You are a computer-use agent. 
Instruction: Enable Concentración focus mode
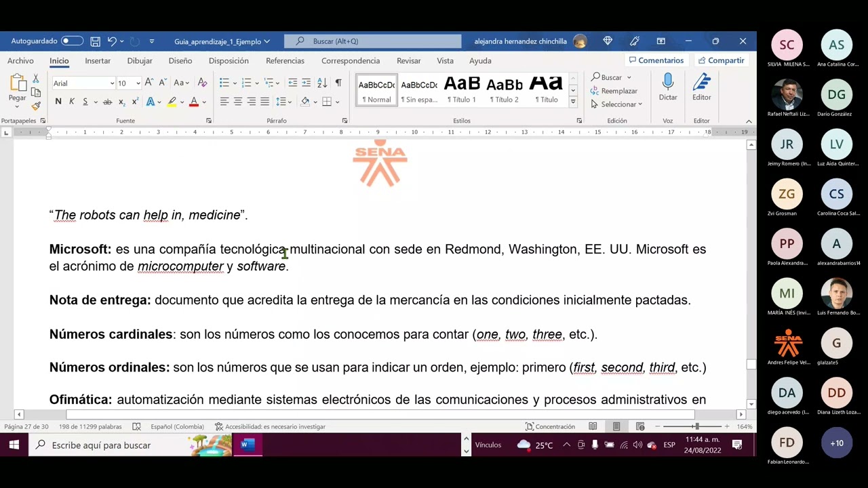click(x=550, y=426)
